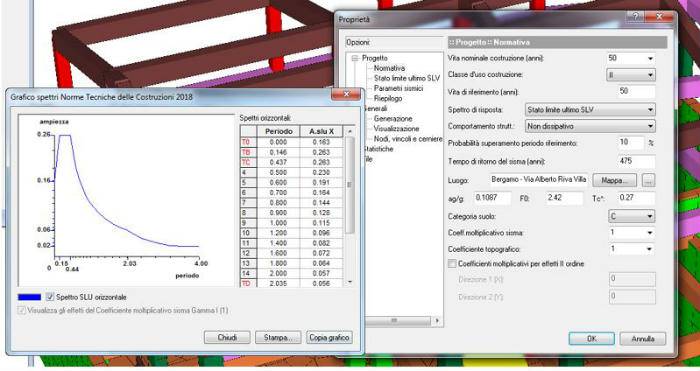700x371 pixels.
Task: Open the Spettro di risposta dropdown
Action: coord(590,109)
